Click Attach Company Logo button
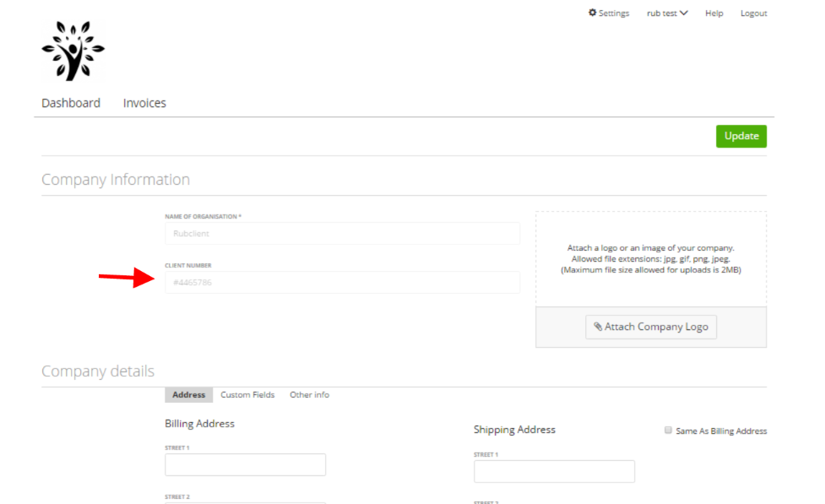This screenshot has height=504, width=825. coord(651,327)
